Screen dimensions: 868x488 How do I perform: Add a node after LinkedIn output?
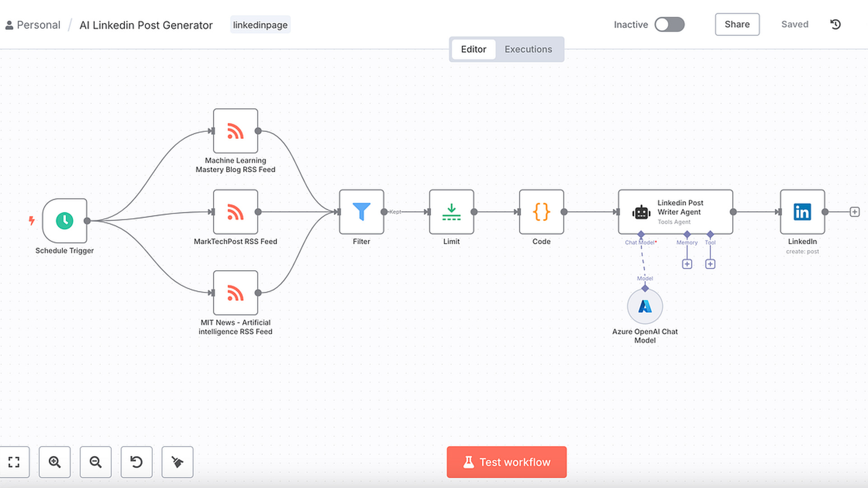click(854, 212)
